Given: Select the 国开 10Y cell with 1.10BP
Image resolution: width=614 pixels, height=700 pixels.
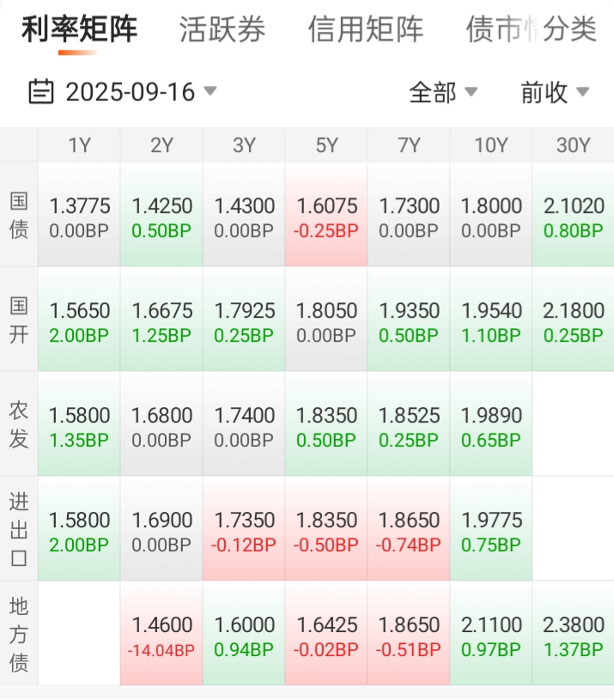Looking at the screenshot, I should coord(491,320).
